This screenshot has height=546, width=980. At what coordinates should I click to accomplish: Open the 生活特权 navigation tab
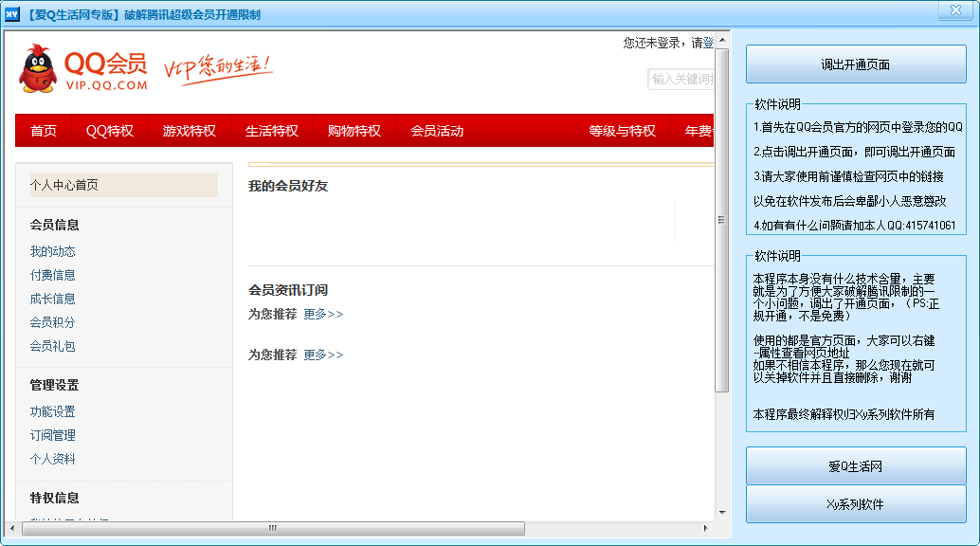coord(272,131)
